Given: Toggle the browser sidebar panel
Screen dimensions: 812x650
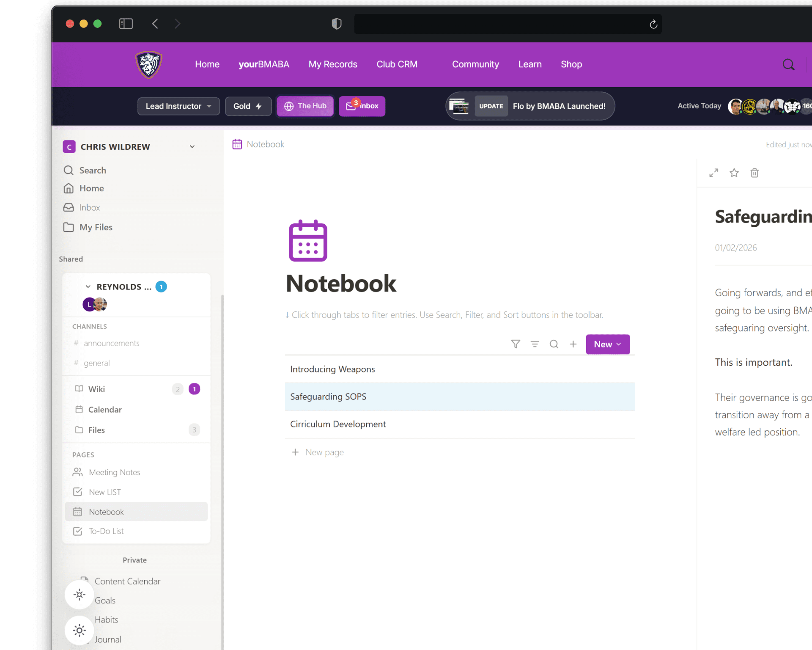Looking at the screenshot, I should pyautogui.click(x=126, y=24).
